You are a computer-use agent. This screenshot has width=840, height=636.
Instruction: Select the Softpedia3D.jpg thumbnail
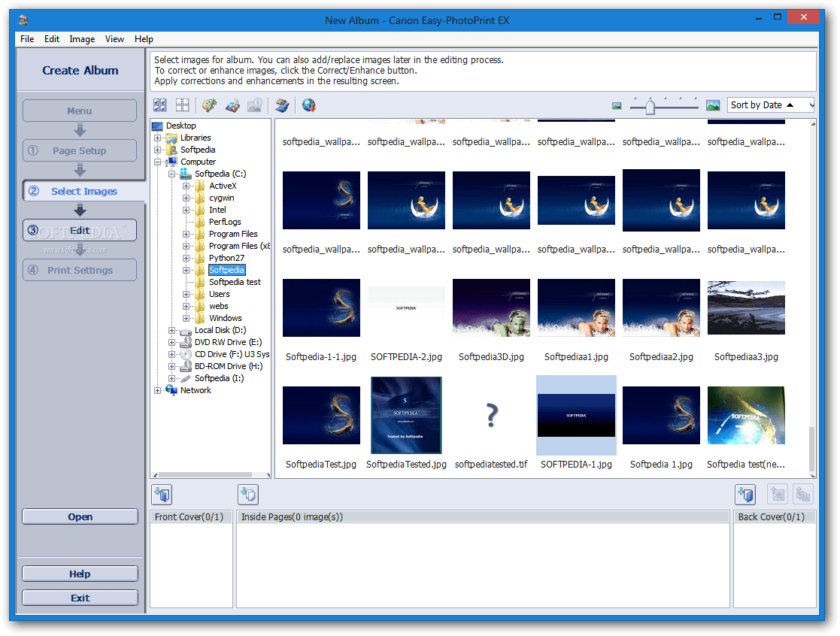point(491,307)
